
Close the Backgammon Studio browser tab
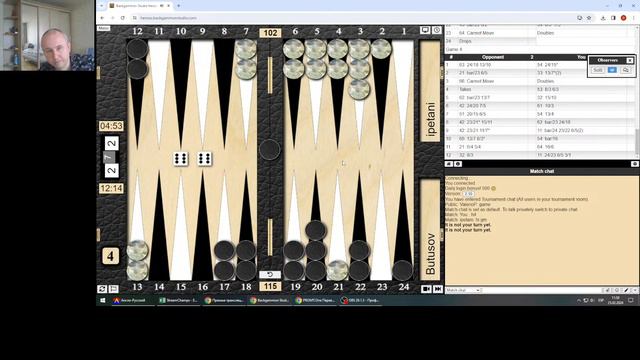[169, 6]
